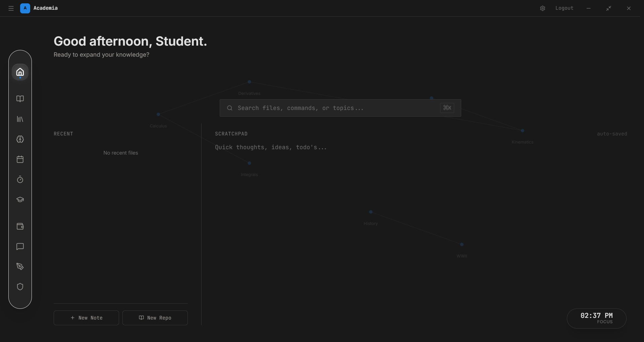Select the pen nib writing icon
This screenshot has width=644, height=342.
coord(20,267)
